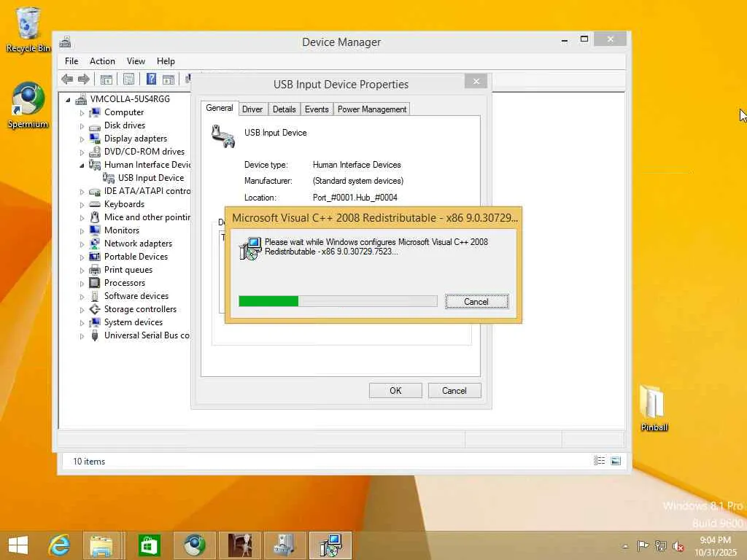747x560 pixels.
Task: Expand the Display adapters node
Action: coord(82,139)
